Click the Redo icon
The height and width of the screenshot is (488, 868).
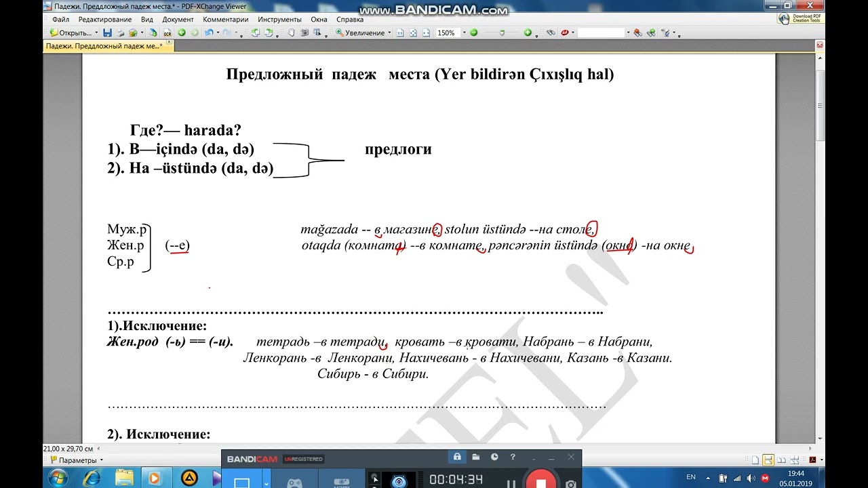[x=227, y=33]
